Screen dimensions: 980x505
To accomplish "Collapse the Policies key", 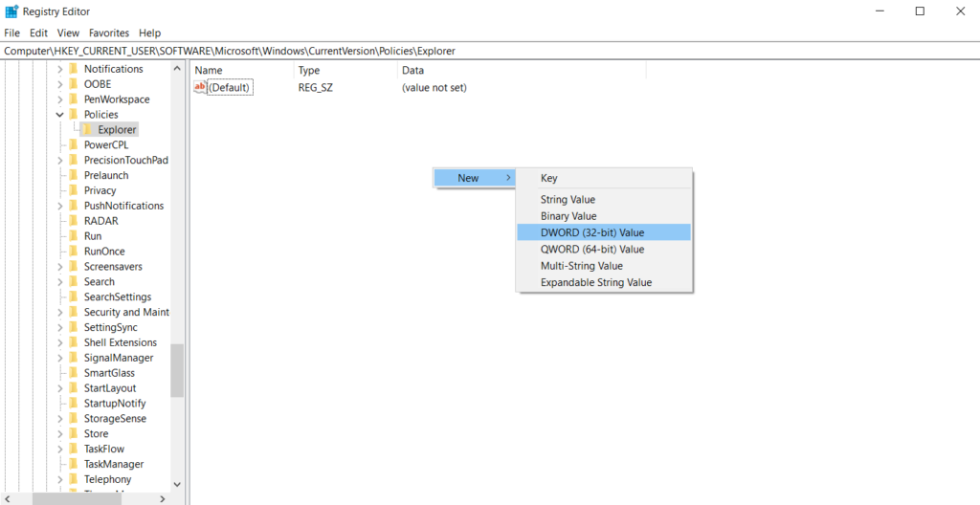I will (60, 115).
